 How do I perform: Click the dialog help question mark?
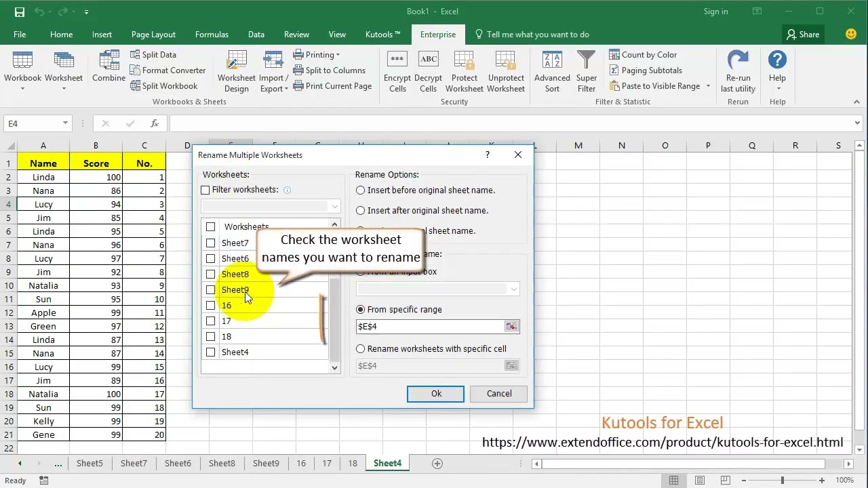[x=487, y=155]
